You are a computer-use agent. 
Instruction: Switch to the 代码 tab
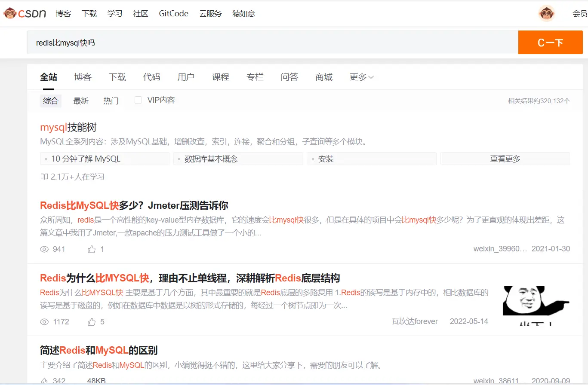[x=152, y=77]
